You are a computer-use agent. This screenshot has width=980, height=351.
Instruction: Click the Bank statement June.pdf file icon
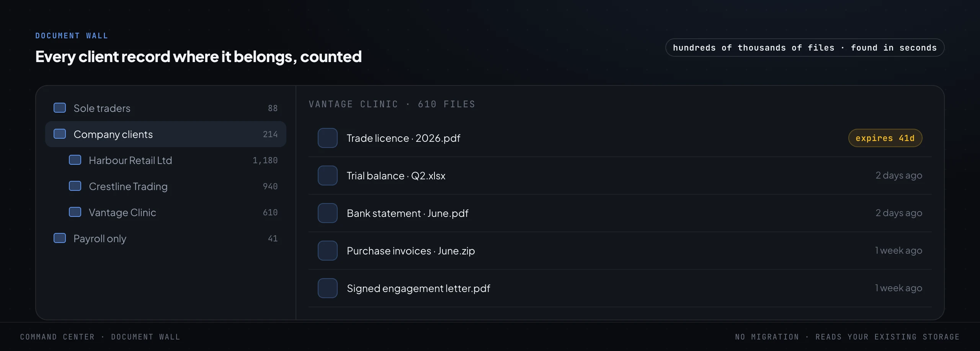point(328,213)
